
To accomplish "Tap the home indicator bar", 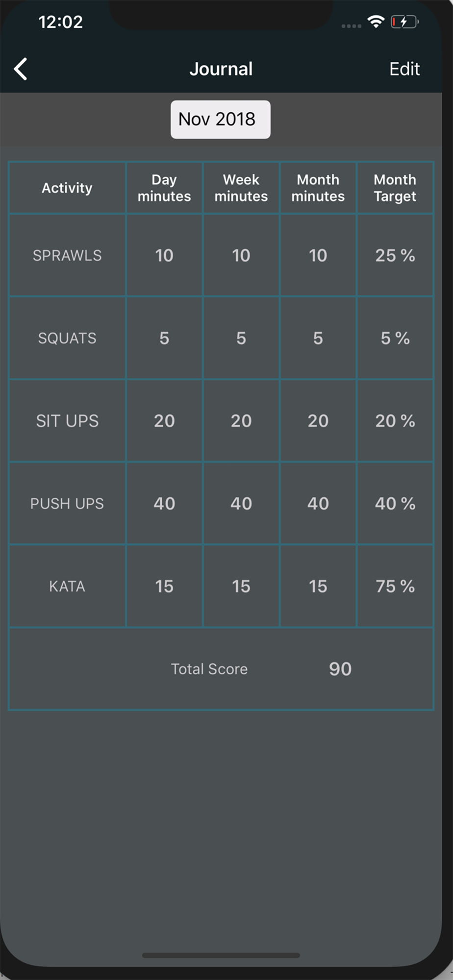I will tap(221, 955).
